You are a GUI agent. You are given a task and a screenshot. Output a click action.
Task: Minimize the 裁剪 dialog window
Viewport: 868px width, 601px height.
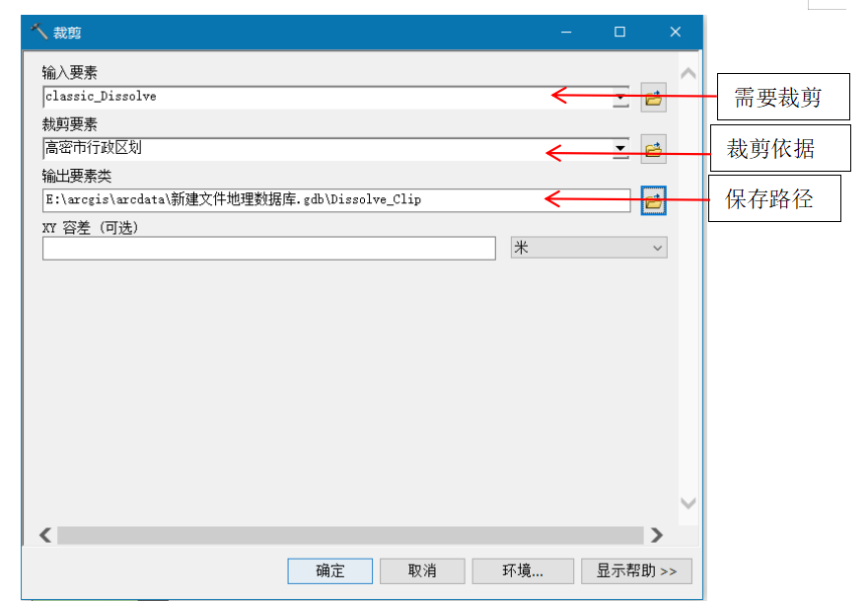pos(566,33)
